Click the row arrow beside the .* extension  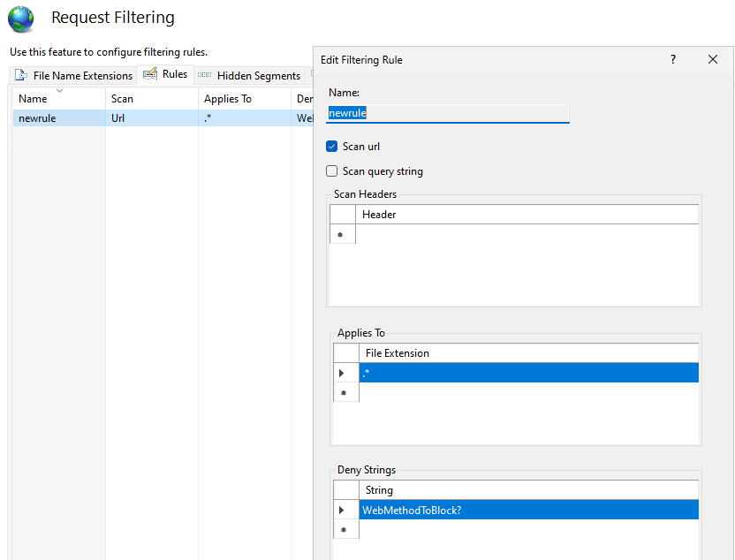coord(343,372)
